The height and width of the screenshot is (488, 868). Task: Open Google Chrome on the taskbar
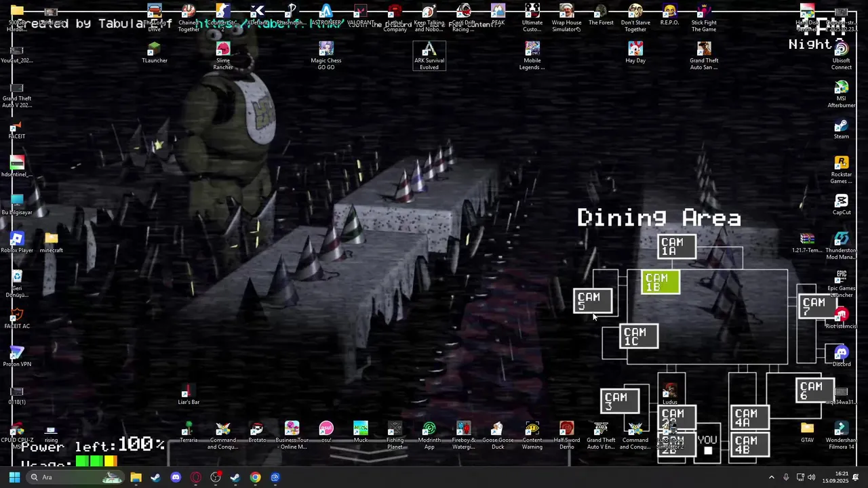pyautogui.click(x=255, y=477)
